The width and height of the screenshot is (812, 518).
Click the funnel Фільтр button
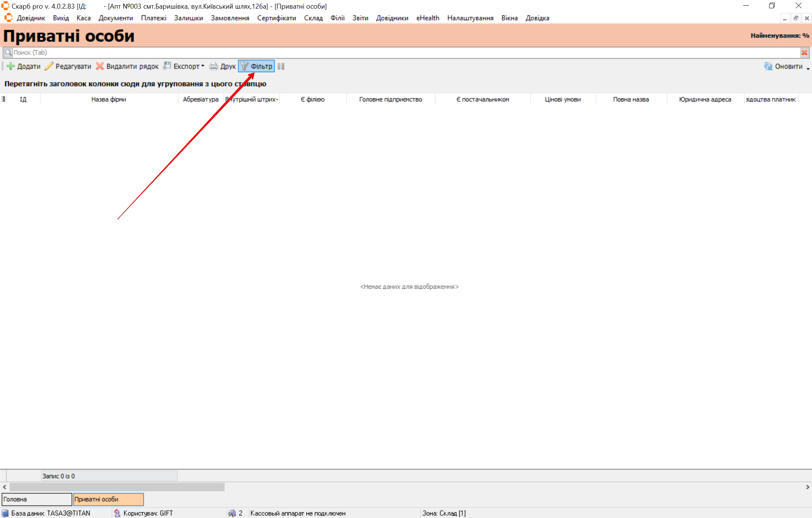[257, 66]
